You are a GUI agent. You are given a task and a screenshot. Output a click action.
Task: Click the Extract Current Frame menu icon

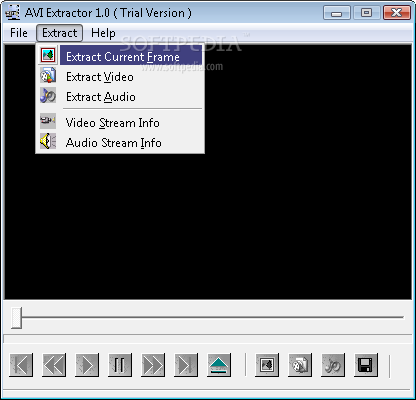pos(48,55)
